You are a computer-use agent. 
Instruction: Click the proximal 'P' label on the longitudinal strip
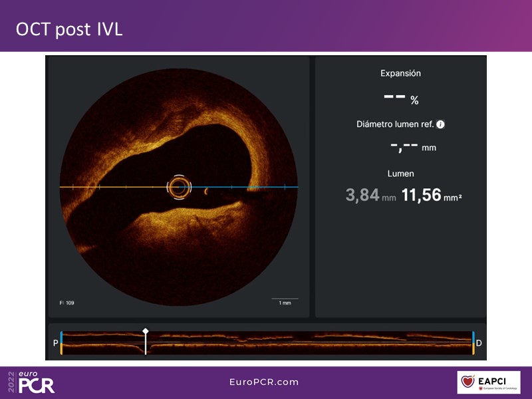pos(55,343)
